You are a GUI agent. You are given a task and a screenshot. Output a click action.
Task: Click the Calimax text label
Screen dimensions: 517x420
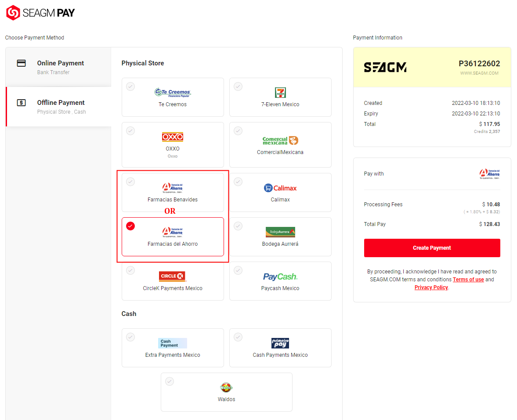[280, 200]
